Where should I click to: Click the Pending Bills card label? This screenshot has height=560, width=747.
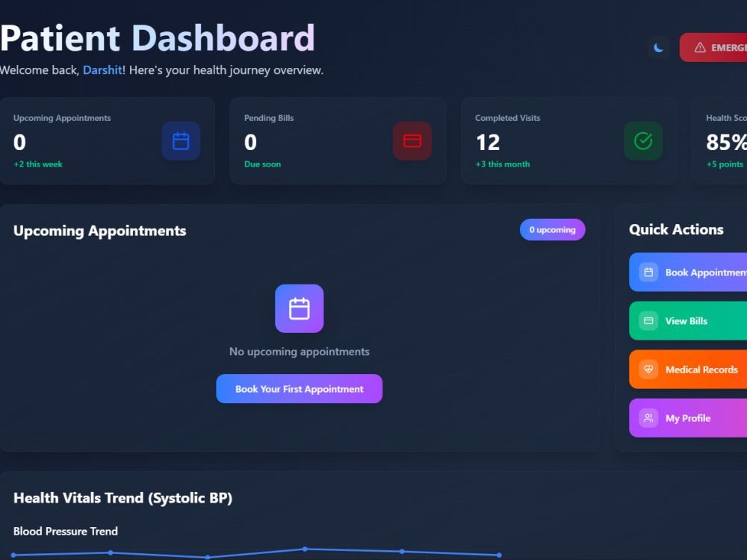tap(269, 118)
